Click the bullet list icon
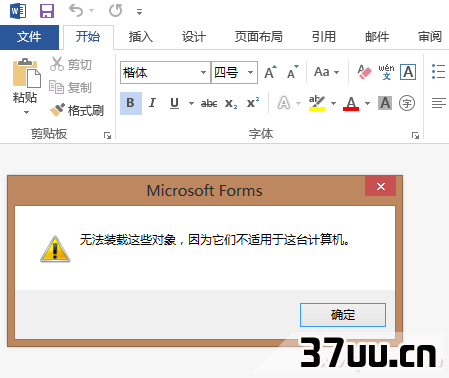This screenshot has height=378, width=449. click(x=438, y=72)
